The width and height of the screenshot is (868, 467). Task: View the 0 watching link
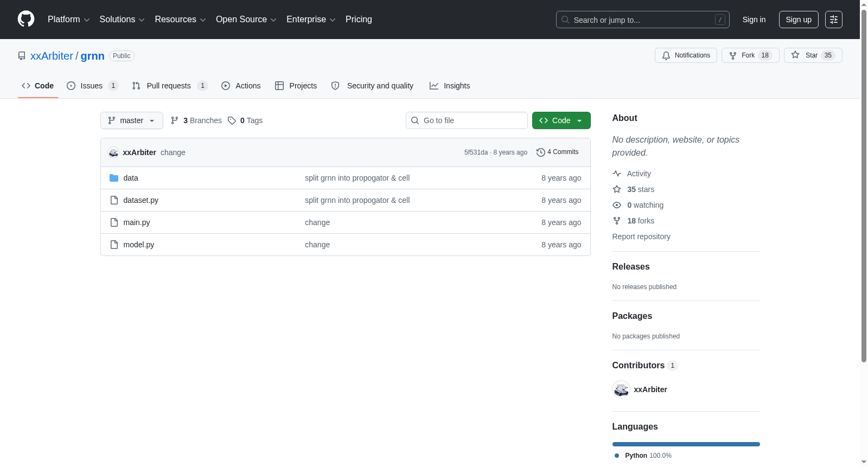tap(639, 205)
